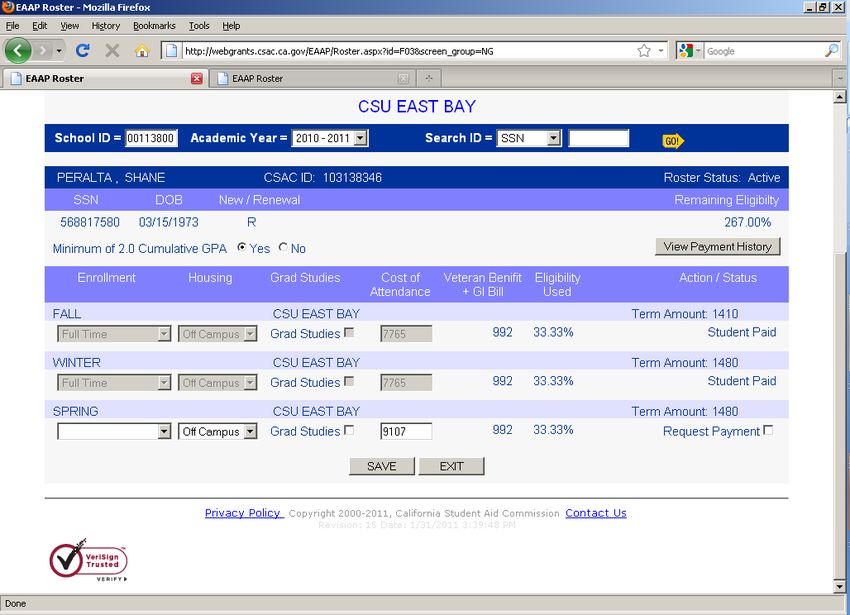The width and height of the screenshot is (850, 615).
Task: Open the list all tabs dropdown
Action: 840,78
